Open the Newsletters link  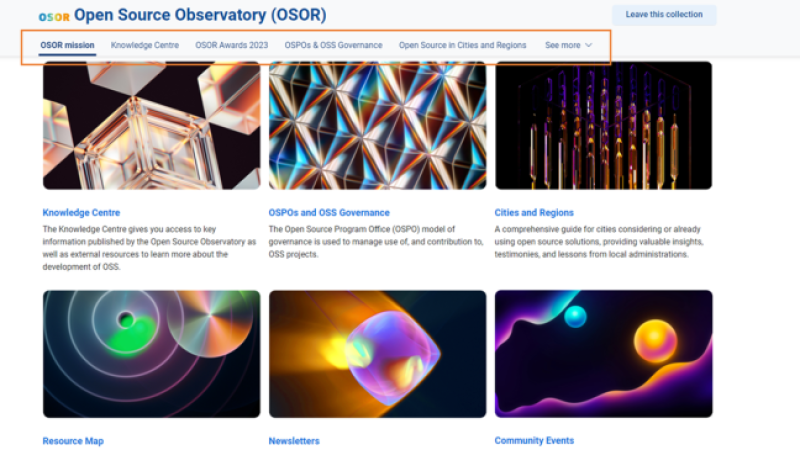[x=294, y=441]
